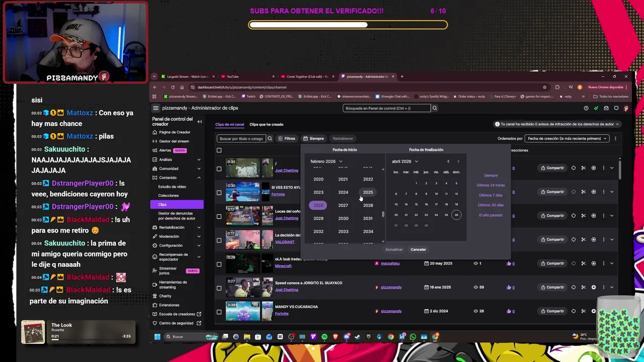
Task: Select year 2025 in the year picker
Action: 368,192
